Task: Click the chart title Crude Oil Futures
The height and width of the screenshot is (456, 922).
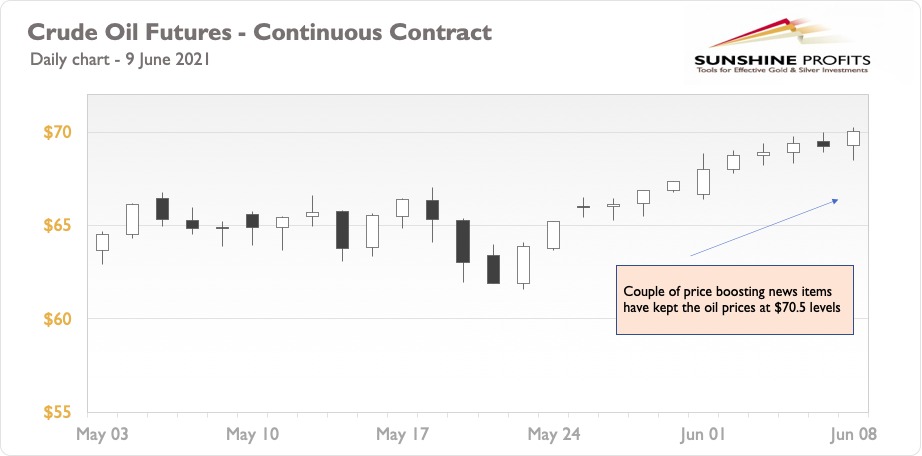Action: (x=259, y=32)
